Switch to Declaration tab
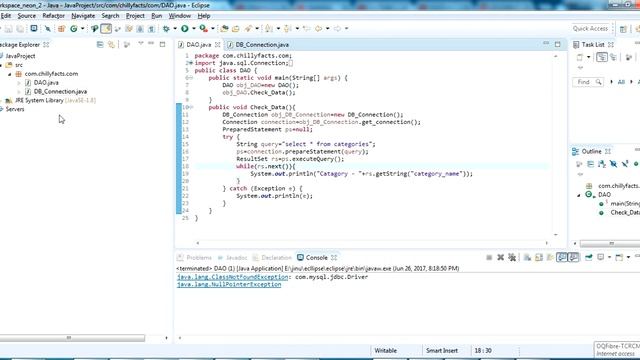Viewport: 640px width, 360px height. [x=272, y=258]
